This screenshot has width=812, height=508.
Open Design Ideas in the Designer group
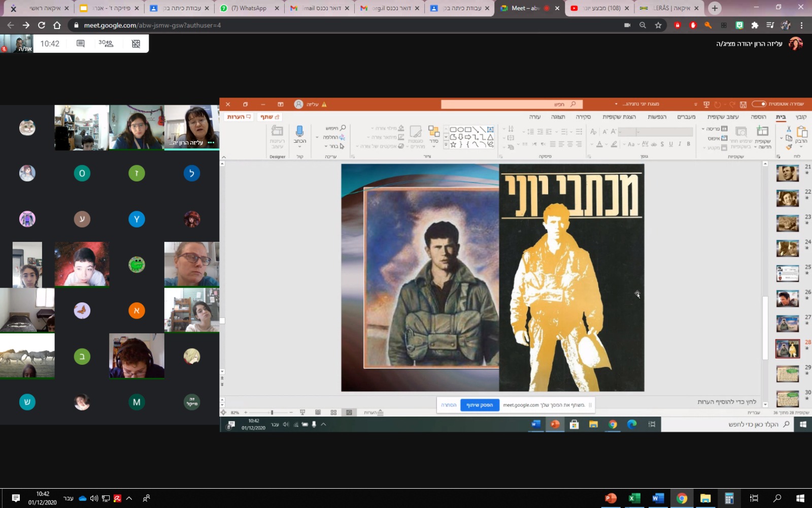pyautogui.click(x=277, y=136)
